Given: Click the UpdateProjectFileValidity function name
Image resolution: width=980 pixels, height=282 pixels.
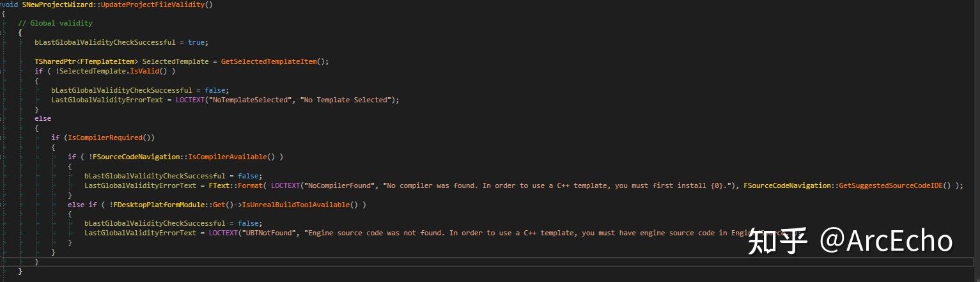Looking at the screenshot, I should [157, 4].
